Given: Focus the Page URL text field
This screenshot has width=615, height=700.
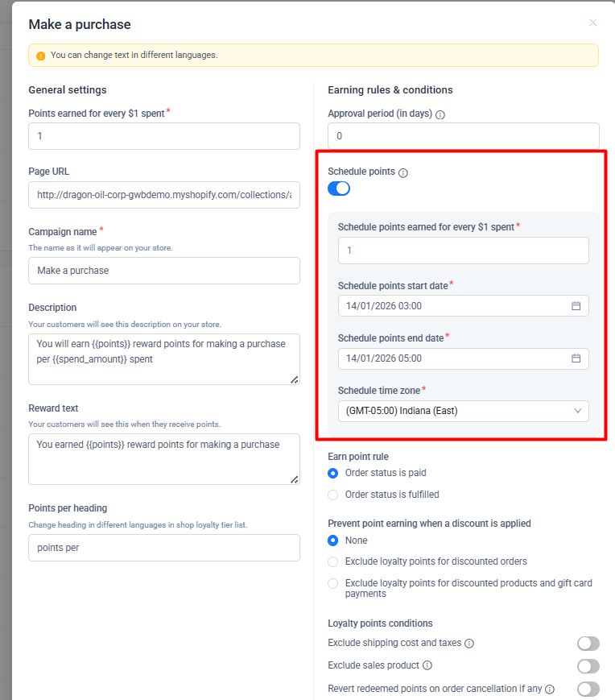Looking at the screenshot, I should pyautogui.click(x=164, y=195).
